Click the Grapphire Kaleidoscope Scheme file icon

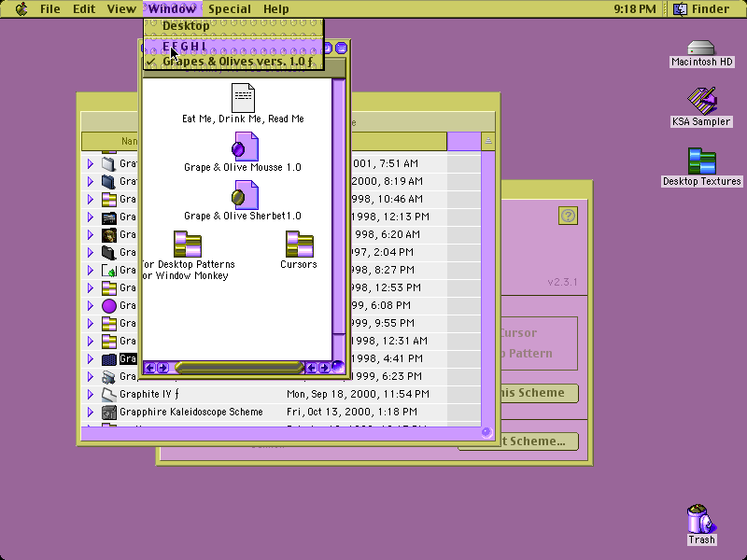click(x=109, y=412)
